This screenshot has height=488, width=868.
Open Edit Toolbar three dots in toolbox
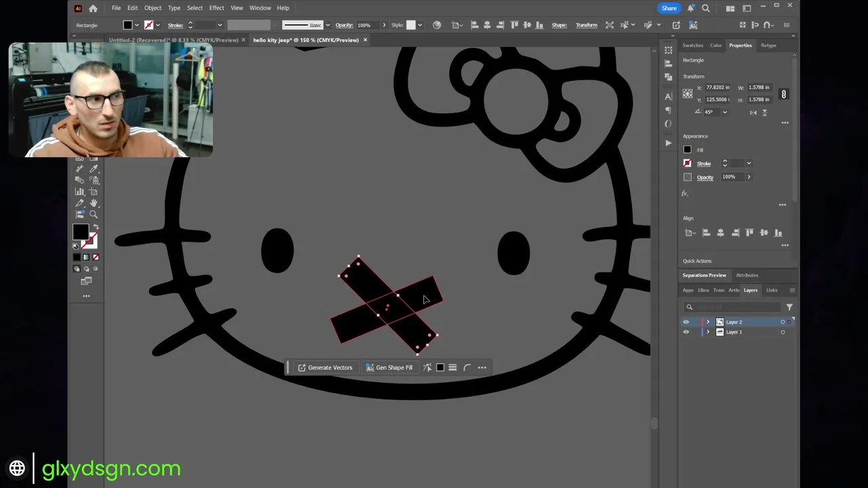pos(86,296)
